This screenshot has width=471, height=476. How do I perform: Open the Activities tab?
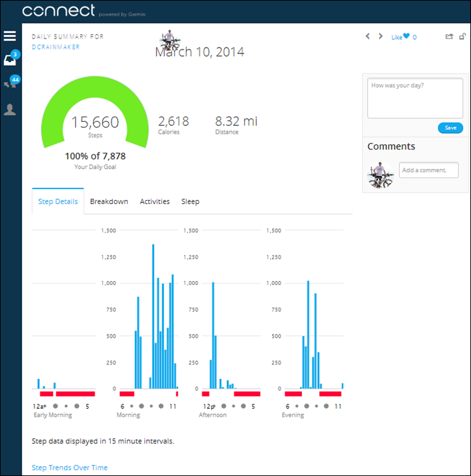[155, 201]
